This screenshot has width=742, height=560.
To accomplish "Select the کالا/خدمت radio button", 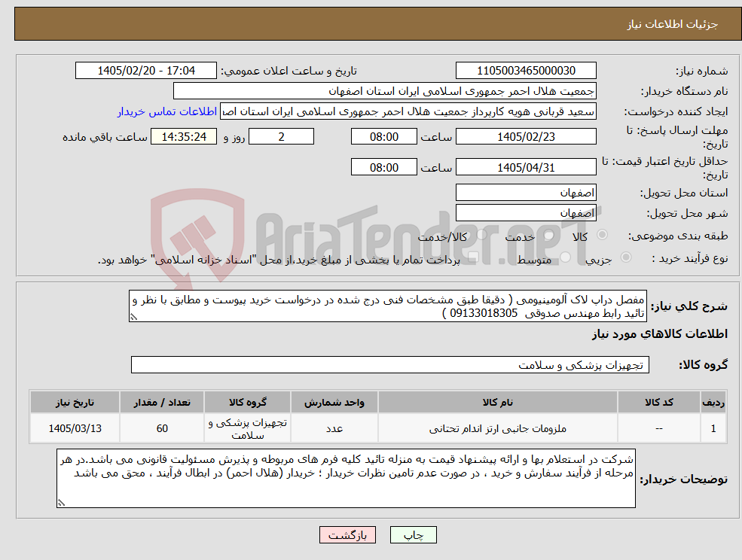I will point(481,235).
